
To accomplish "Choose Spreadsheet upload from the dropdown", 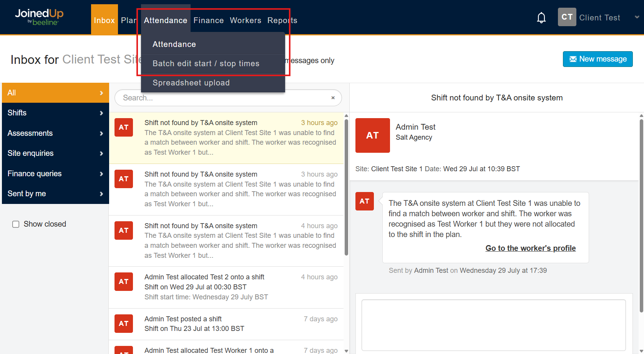I will pyautogui.click(x=213, y=83).
